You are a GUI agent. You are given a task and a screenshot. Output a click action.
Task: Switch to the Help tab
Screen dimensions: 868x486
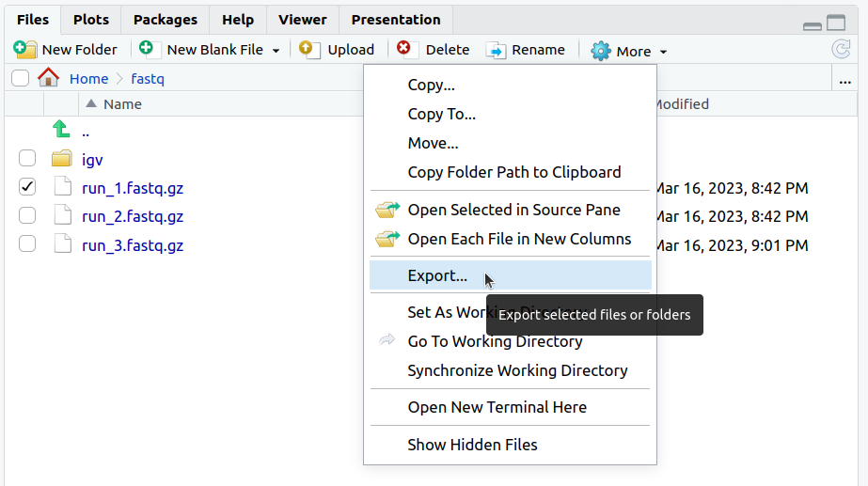tap(238, 20)
